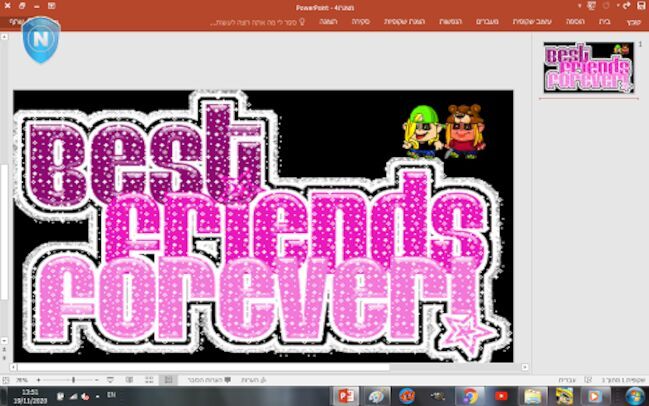Open the מעברים (Transitions) tab

click(x=487, y=21)
